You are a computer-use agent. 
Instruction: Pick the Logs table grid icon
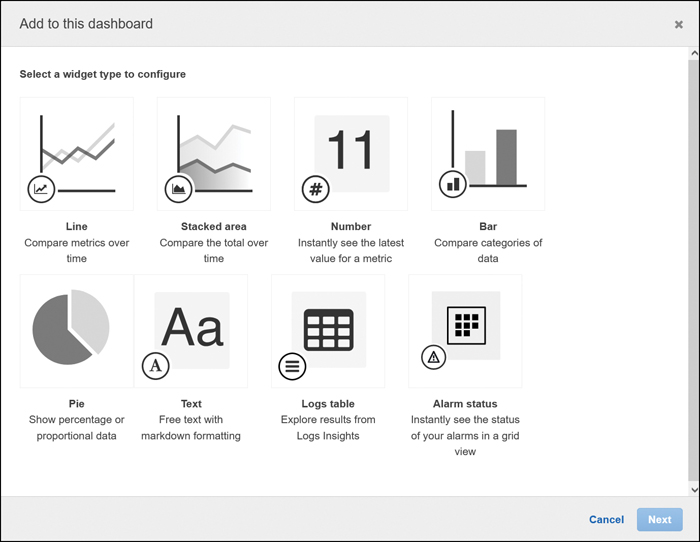pyautogui.click(x=328, y=331)
